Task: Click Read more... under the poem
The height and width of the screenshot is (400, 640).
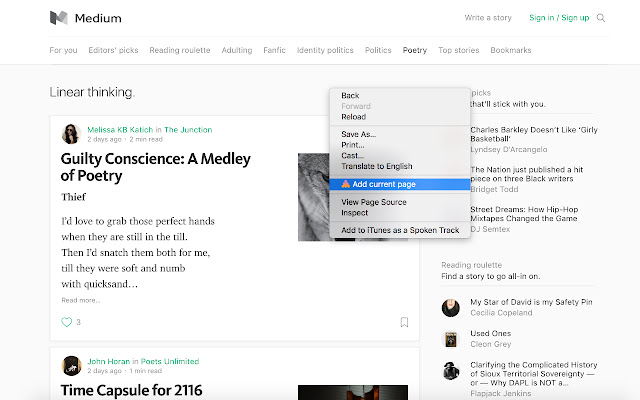Action: 80,300
